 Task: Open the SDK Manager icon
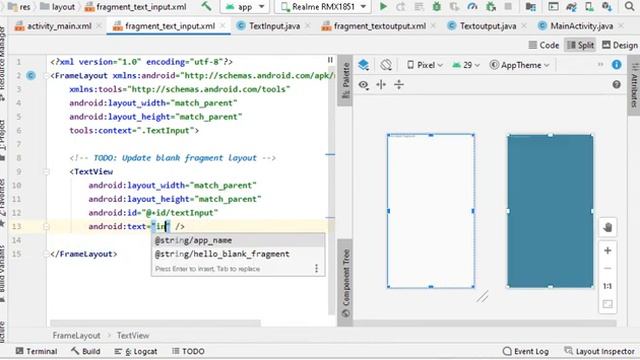click(607, 7)
